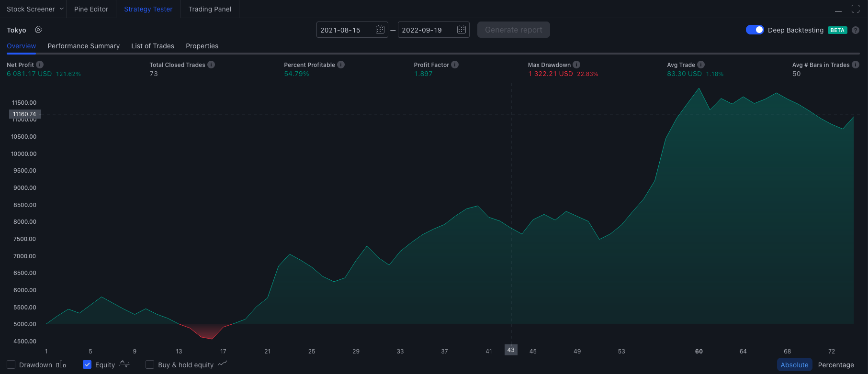Click Percent Profitable info icon
Viewport: 868px width, 374px height.
pos(341,65)
